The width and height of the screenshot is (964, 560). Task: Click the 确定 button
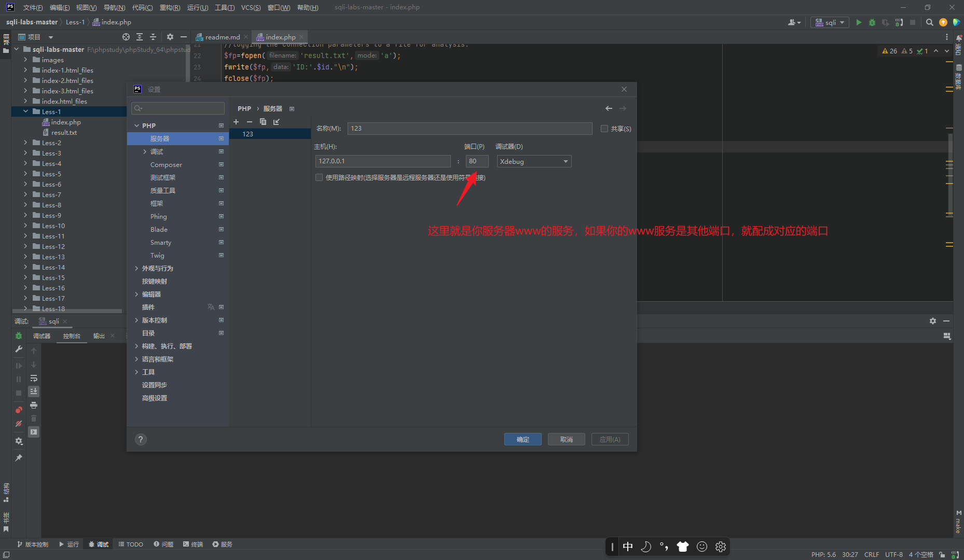tap(522, 439)
